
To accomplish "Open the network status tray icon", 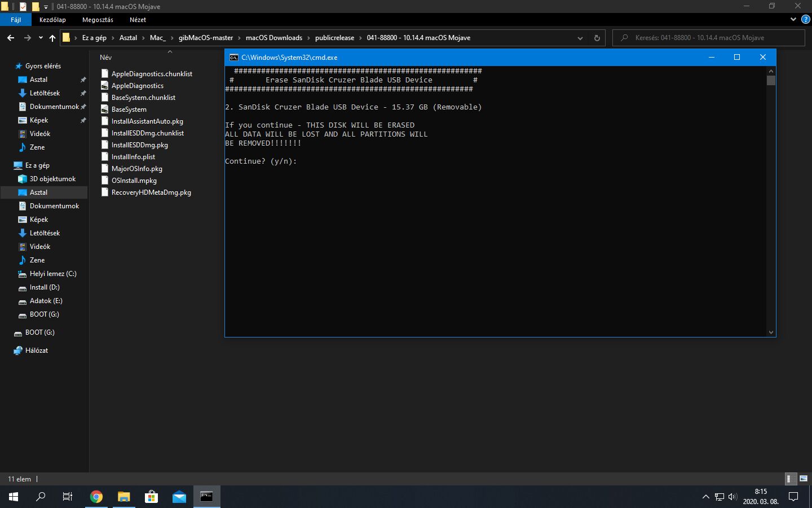I will pos(720,497).
